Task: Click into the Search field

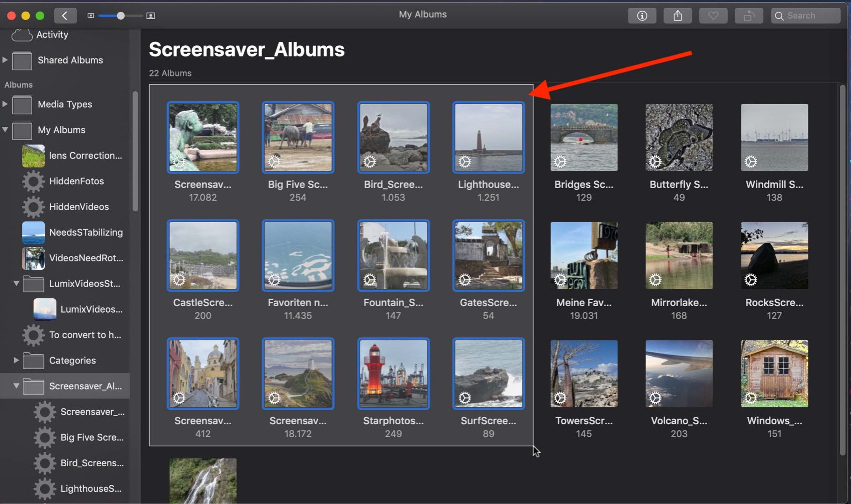Action: click(x=806, y=16)
